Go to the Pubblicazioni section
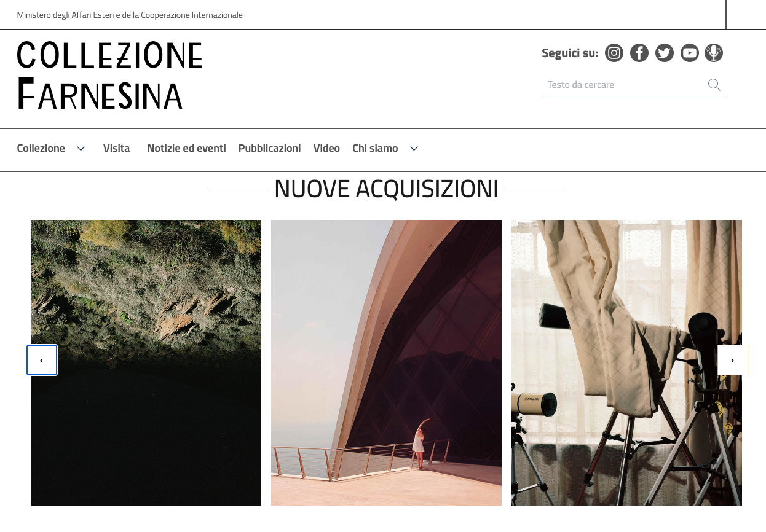Screen dimensions: 766x532 coord(270,148)
